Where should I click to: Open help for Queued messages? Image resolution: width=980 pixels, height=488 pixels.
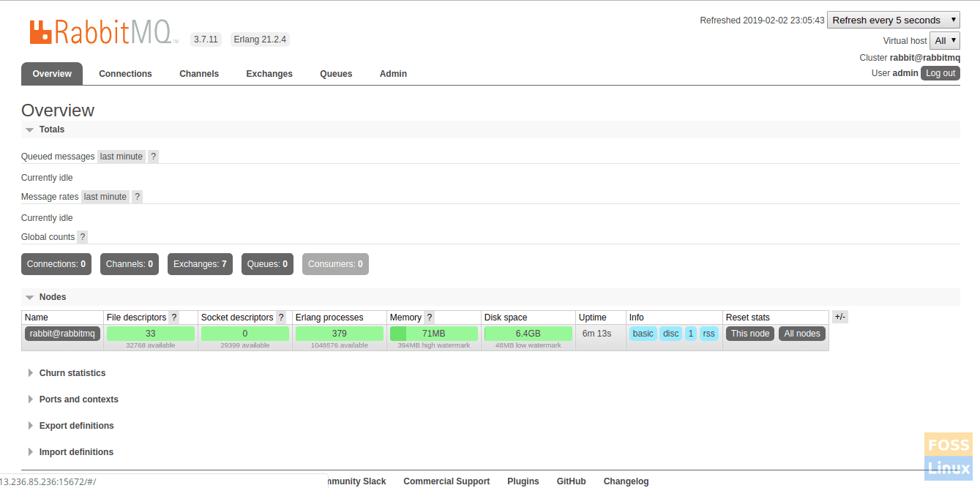(x=153, y=157)
